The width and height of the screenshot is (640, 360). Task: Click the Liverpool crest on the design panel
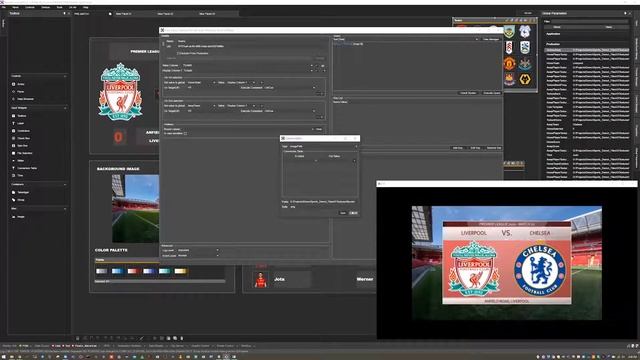[120, 91]
